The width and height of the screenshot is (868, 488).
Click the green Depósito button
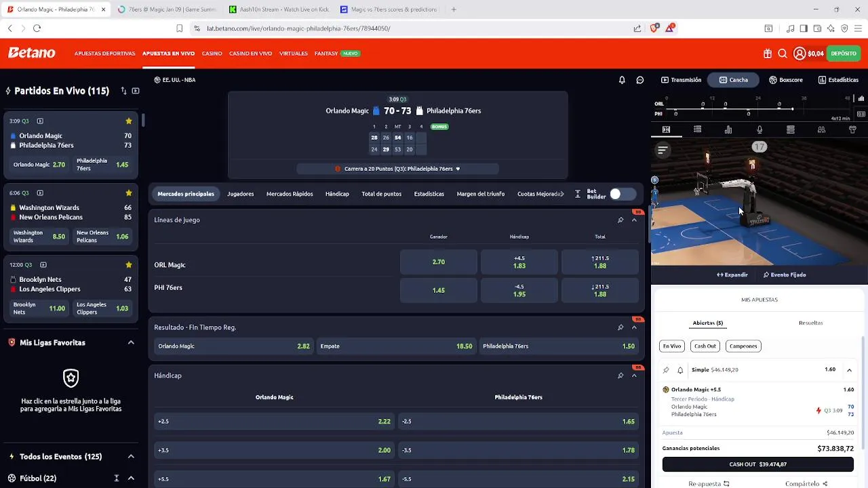pyautogui.click(x=844, y=54)
